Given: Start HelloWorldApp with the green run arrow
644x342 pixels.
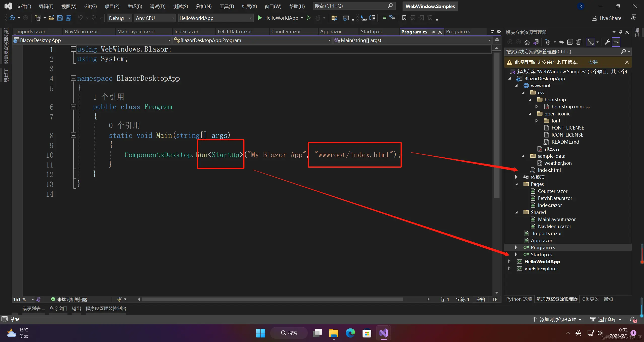Looking at the screenshot, I should coord(260,18).
